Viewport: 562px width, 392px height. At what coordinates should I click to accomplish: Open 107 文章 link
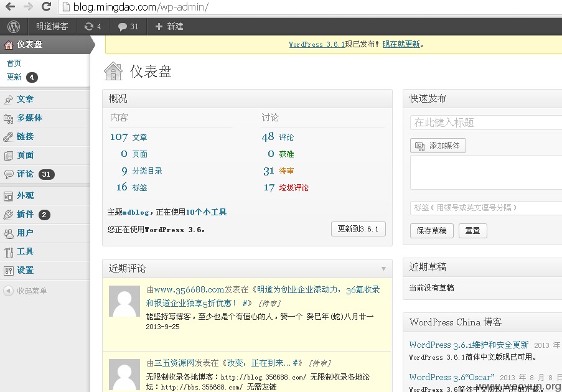(129, 137)
